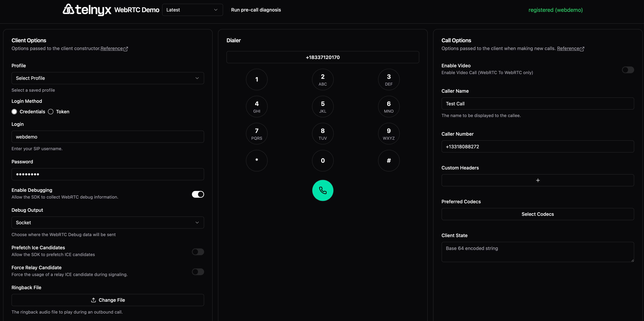This screenshot has height=321, width=644.
Task: Dial the 5 JKL key
Action: (x=323, y=107)
